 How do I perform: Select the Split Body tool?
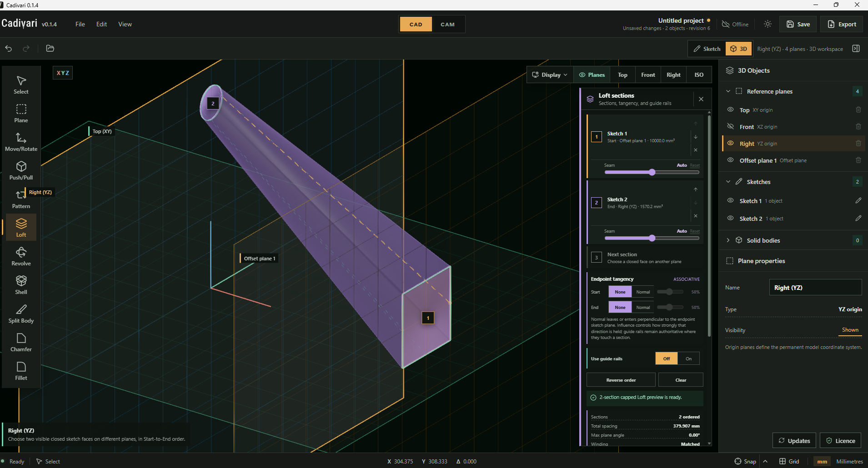(x=21, y=314)
